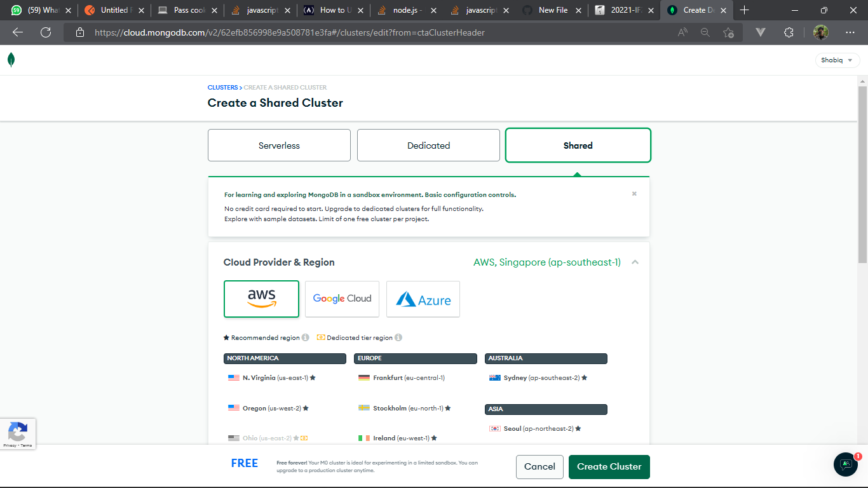The image size is (868, 488).
Task: Open the support chat bubble
Action: point(845,464)
